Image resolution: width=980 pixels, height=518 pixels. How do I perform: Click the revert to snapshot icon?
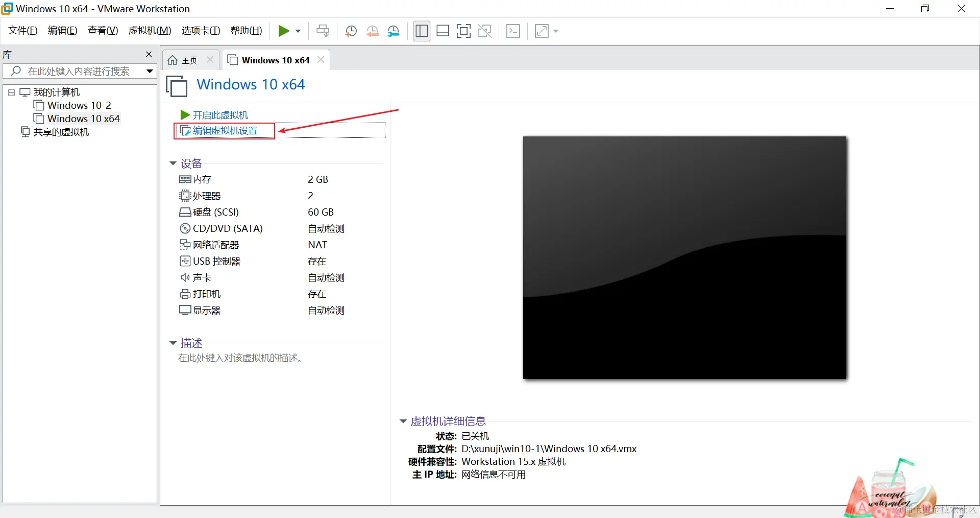coord(373,31)
